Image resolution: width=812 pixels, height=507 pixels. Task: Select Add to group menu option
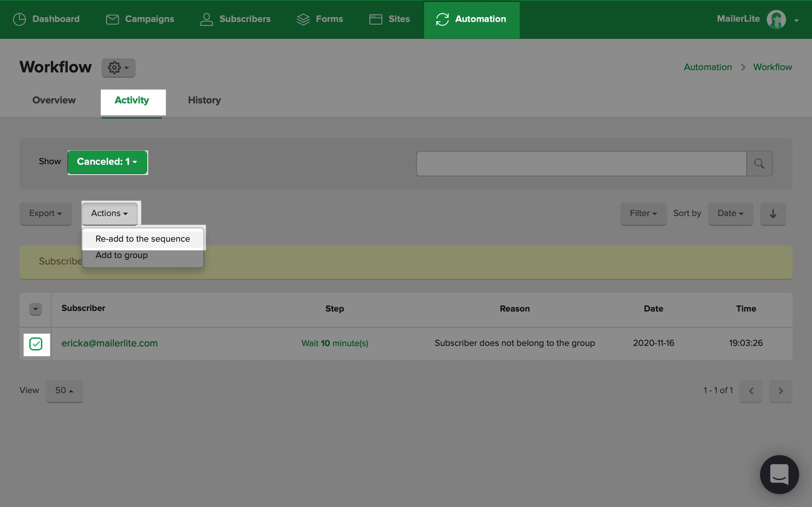(122, 255)
